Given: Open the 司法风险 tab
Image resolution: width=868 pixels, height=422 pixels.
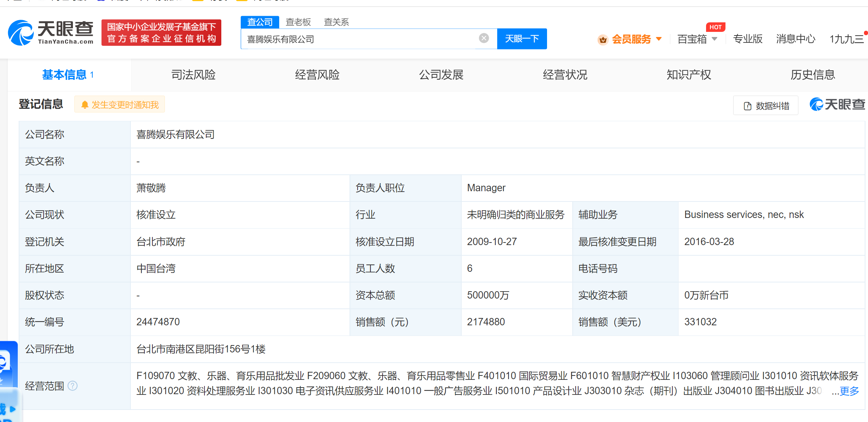Looking at the screenshot, I should (x=193, y=75).
